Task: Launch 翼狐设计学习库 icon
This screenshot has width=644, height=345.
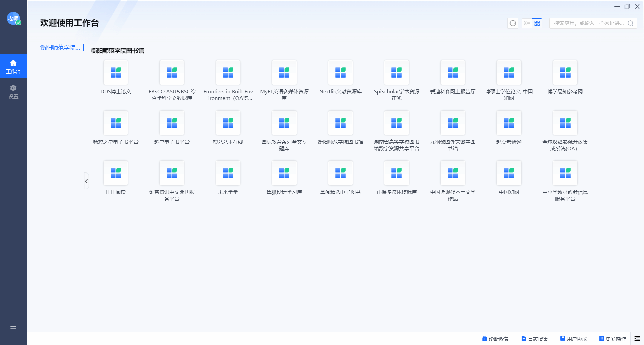Action: click(284, 173)
